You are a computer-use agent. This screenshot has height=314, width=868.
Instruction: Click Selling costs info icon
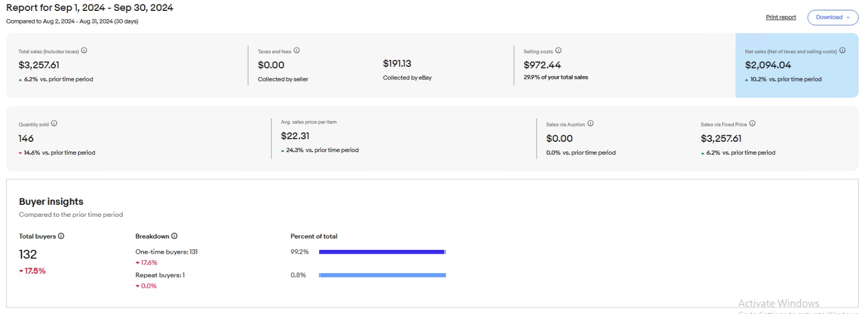558,51
